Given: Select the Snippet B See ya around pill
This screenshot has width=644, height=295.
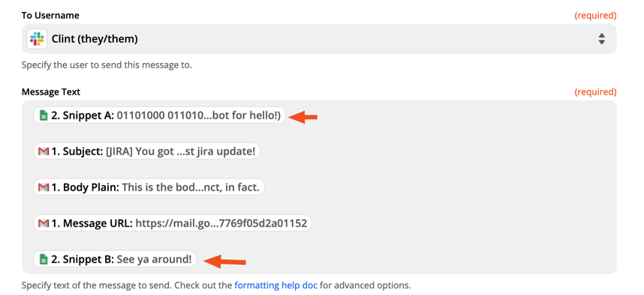Looking at the screenshot, I should (115, 259).
